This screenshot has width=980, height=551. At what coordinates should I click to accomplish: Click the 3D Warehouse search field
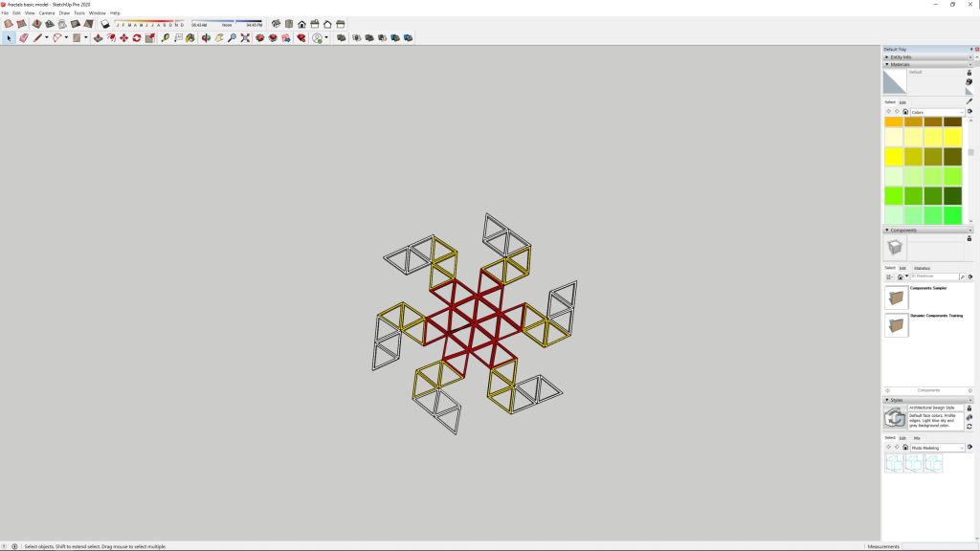pos(932,276)
